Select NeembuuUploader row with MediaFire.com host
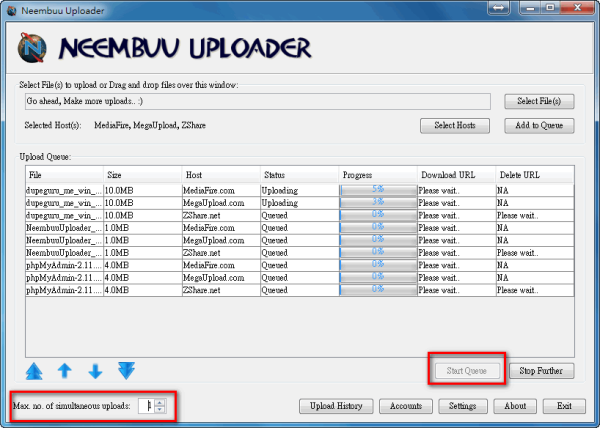 pos(300,228)
